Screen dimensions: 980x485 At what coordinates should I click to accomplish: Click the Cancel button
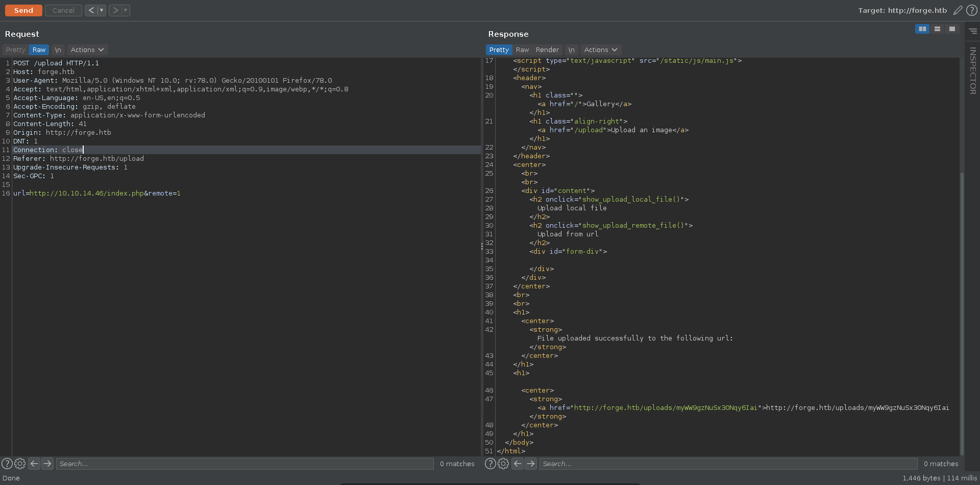coord(63,10)
